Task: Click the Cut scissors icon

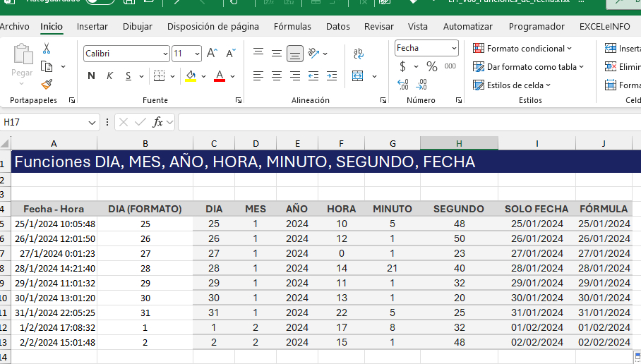Action: click(47, 49)
